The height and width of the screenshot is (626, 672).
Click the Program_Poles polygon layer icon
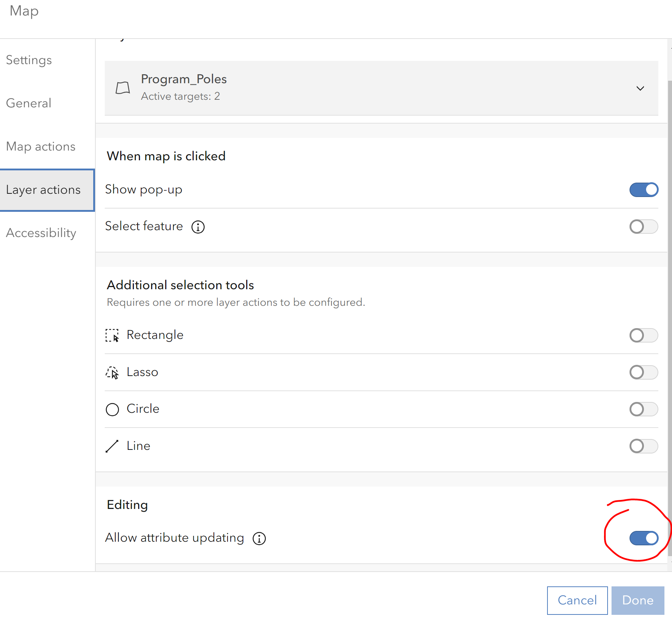click(122, 88)
